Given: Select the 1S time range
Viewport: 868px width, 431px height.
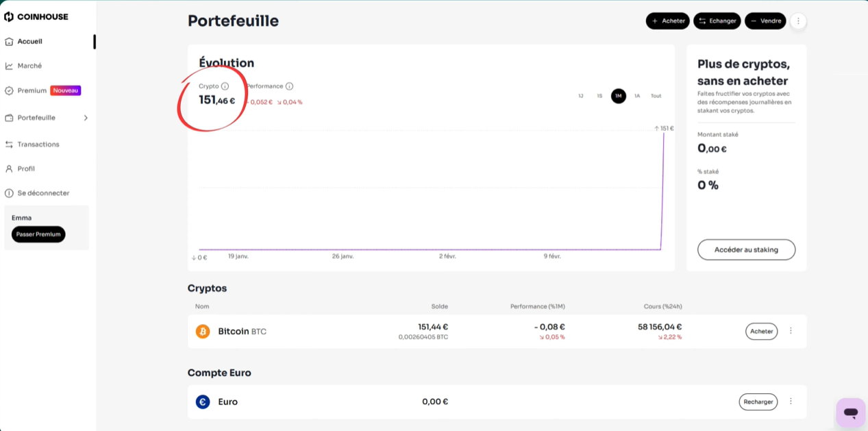Looking at the screenshot, I should pos(599,96).
